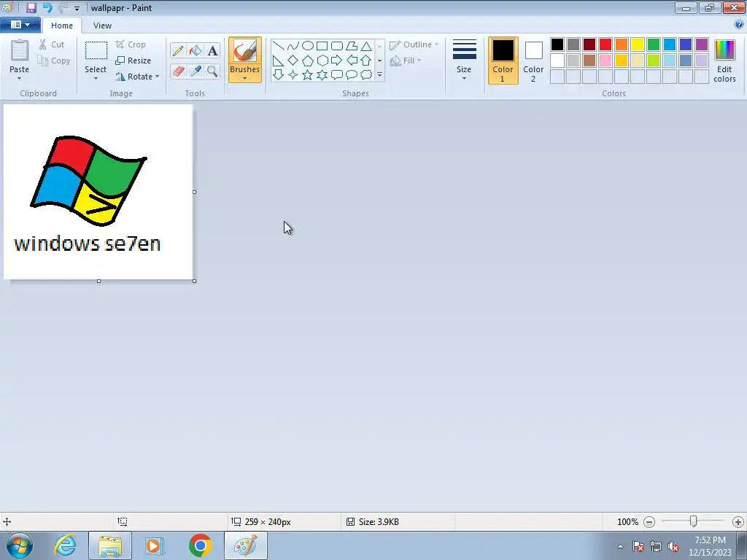Select Color 2 box
747x560 pixels.
[533, 61]
